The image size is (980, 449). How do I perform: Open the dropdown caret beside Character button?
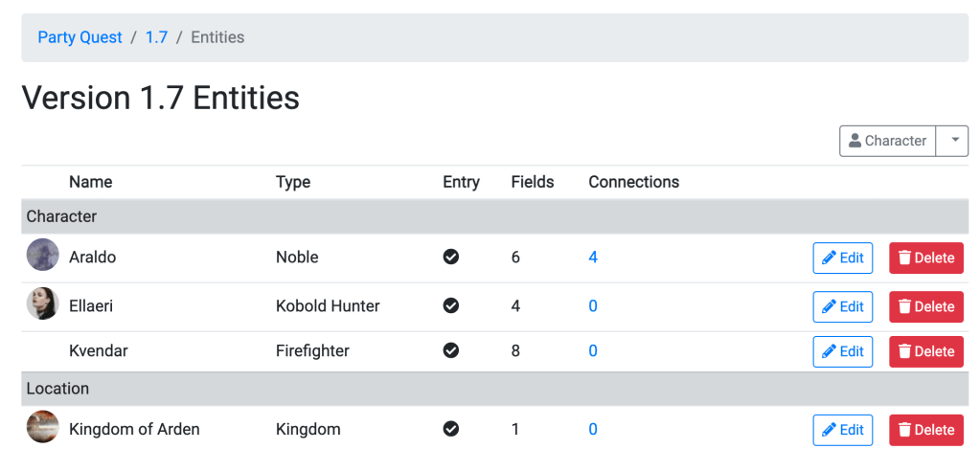click(953, 141)
